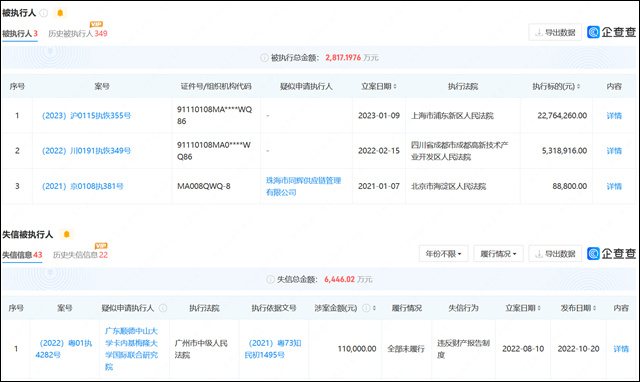Open 详情 for row 22,764,260.00
Screen dimensions: 640x382
tap(614, 116)
